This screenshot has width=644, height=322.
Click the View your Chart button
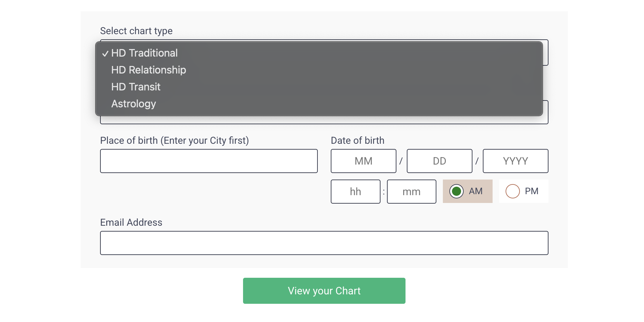pyautogui.click(x=324, y=291)
